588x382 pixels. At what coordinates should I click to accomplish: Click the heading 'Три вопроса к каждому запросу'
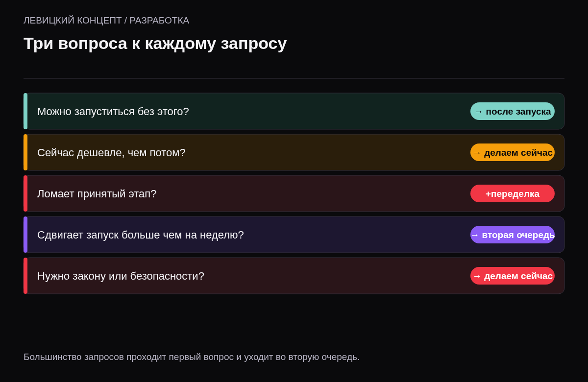(x=155, y=44)
